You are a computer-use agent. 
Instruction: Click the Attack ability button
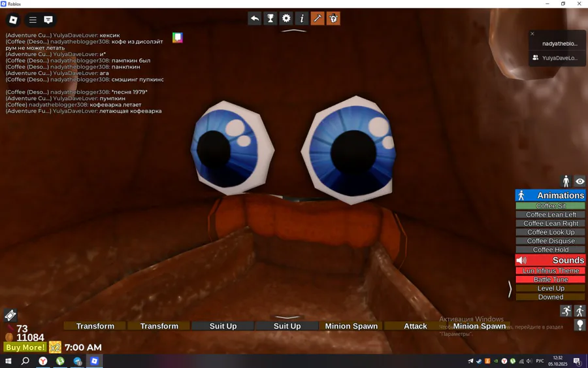[415, 326]
